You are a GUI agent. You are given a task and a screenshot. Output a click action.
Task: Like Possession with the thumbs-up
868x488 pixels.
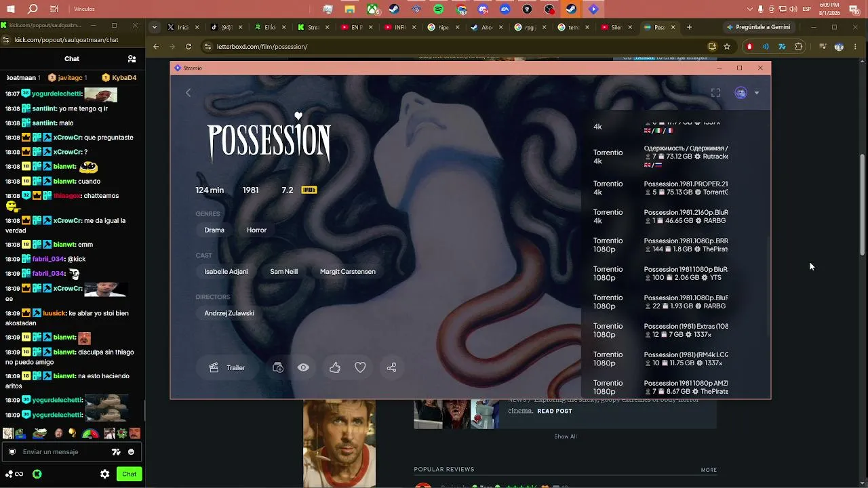coord(335,367)
